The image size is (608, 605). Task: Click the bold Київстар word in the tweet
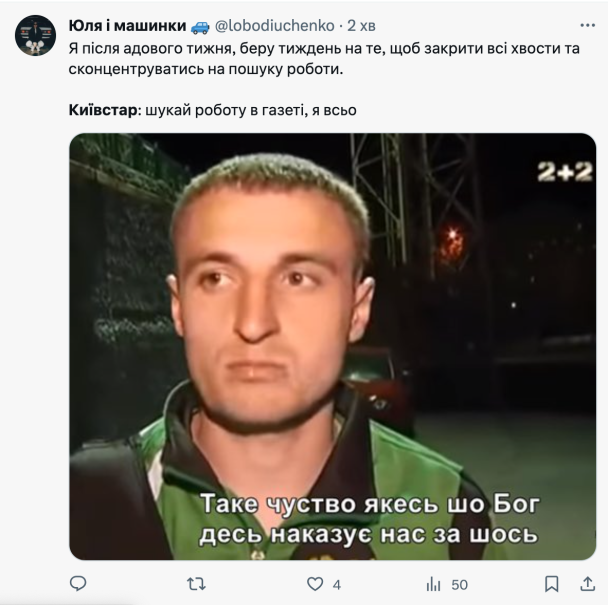[103, 110]
